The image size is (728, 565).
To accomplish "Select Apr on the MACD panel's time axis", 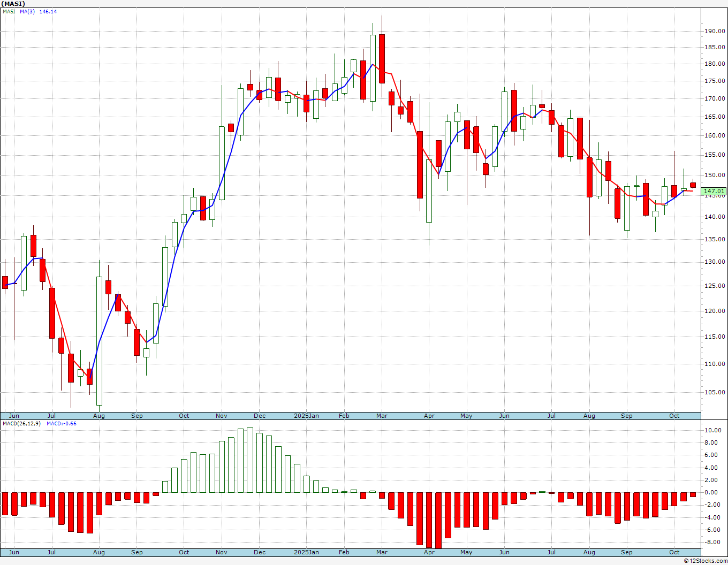I will pos(429,552).
